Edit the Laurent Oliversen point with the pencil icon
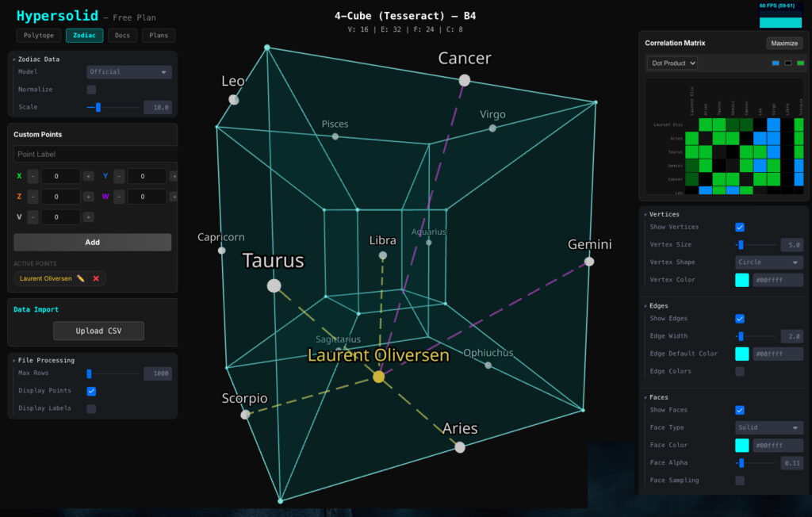 pos(81,278)
